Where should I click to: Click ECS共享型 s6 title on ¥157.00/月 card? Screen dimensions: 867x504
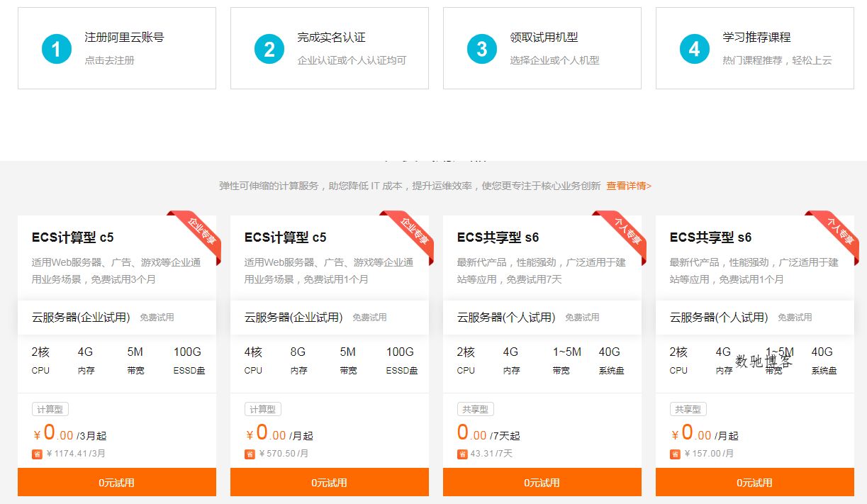711,237
